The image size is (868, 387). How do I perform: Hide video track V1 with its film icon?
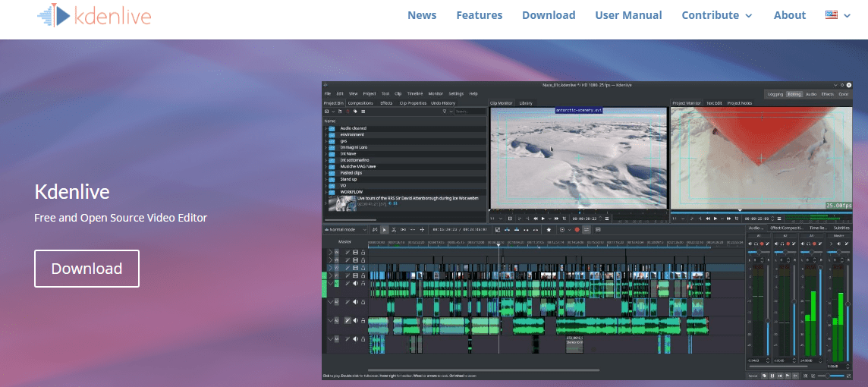(x=355, y=275)
